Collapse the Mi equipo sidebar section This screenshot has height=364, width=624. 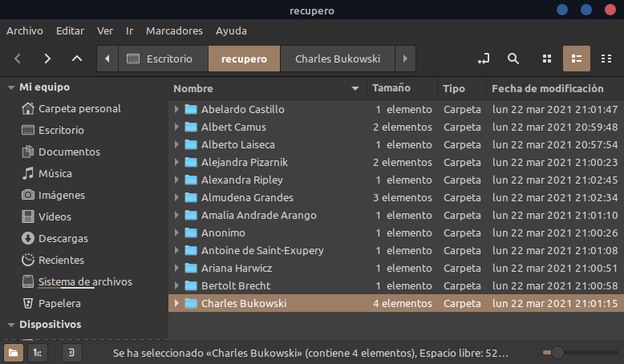click(x=10, y=87)
